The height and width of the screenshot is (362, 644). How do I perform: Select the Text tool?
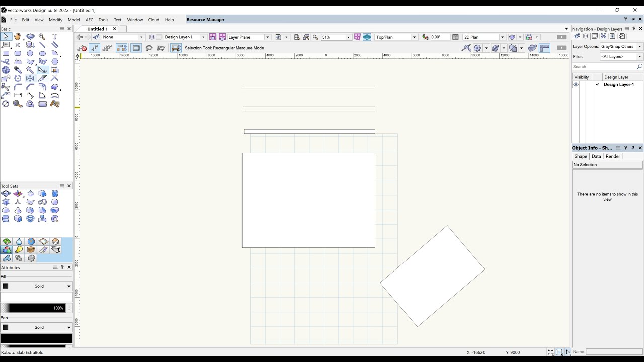[54, 36]
